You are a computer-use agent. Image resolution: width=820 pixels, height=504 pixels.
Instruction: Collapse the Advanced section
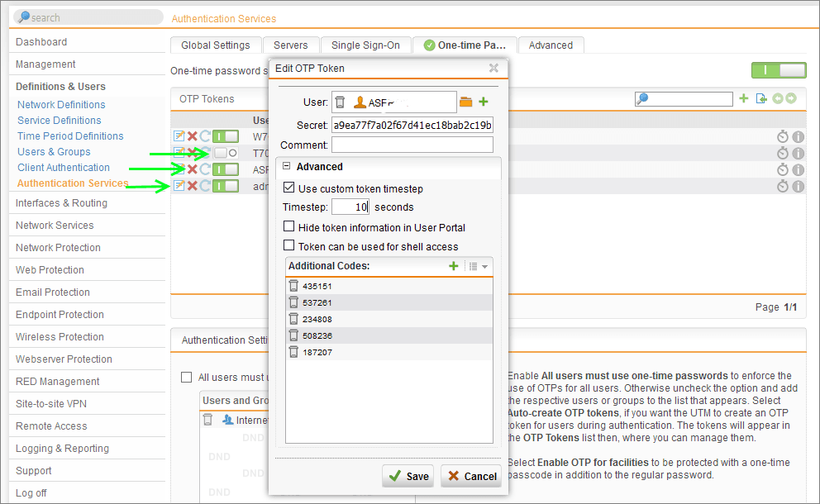pos(286,166)
